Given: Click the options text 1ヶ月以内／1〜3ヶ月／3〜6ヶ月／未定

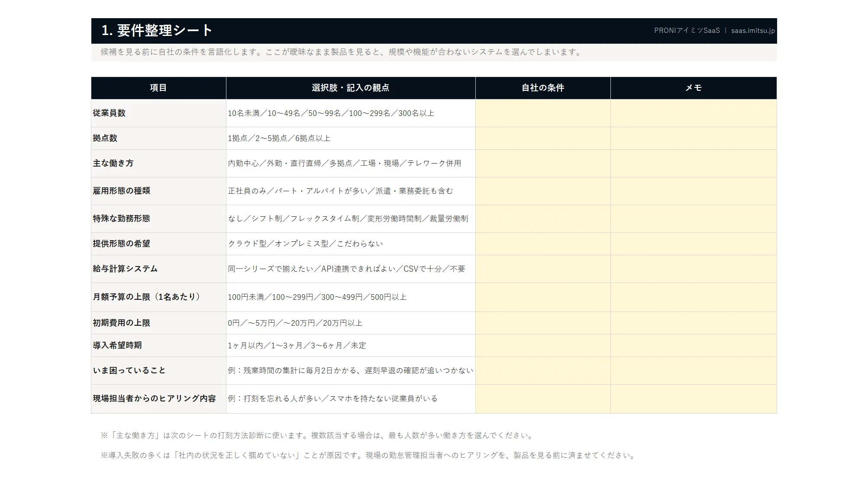Looking at the screenshot, I should pos(297,346).
